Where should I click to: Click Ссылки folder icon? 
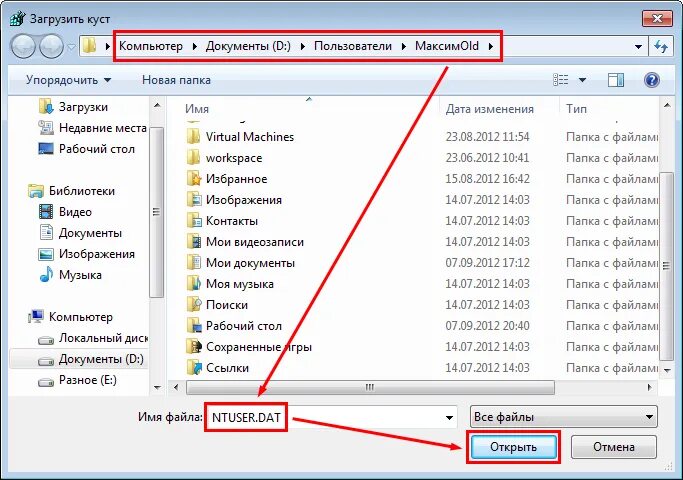(193, 368)
